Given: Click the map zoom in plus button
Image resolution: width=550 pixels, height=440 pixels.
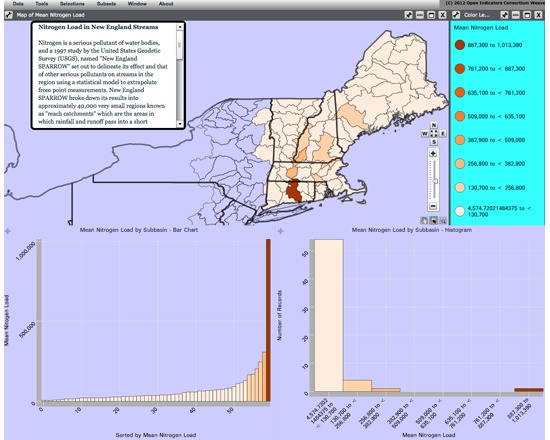Looking at the screenshot, I should (433, 153).
